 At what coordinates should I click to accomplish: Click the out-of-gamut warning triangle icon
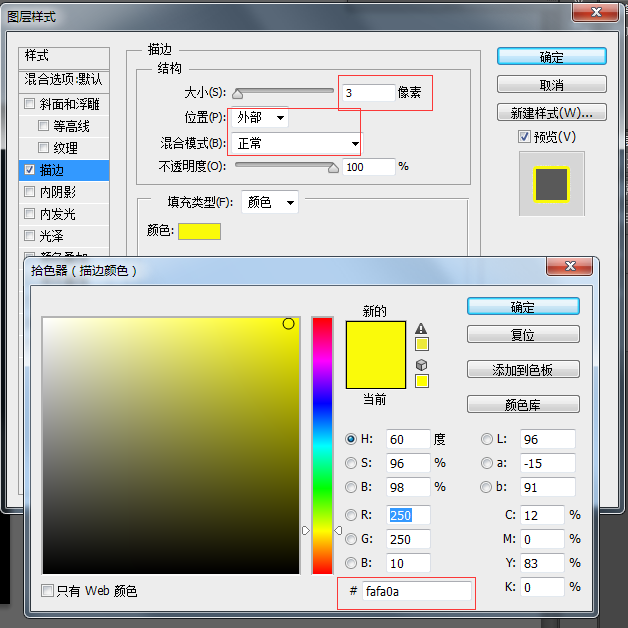421,329
